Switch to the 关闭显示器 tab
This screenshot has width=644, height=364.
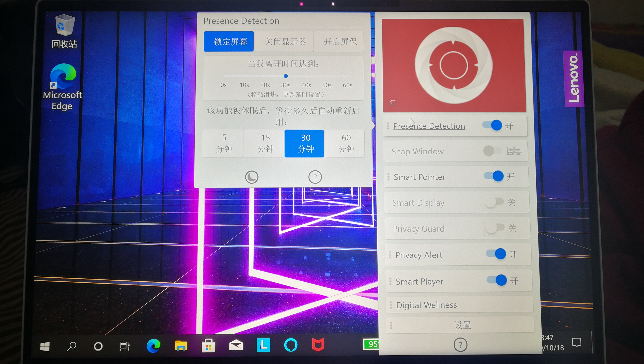pyautogui.click(x=284, y=41)
